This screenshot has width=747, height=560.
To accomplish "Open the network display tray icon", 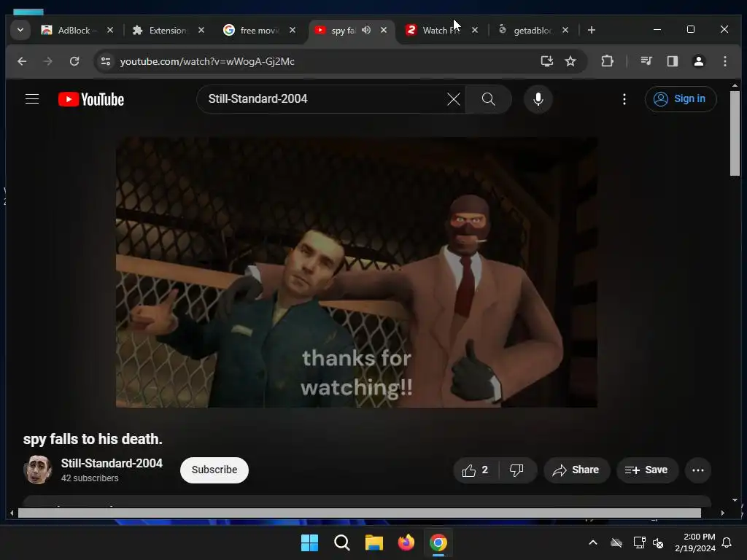I will coord(639,542).
